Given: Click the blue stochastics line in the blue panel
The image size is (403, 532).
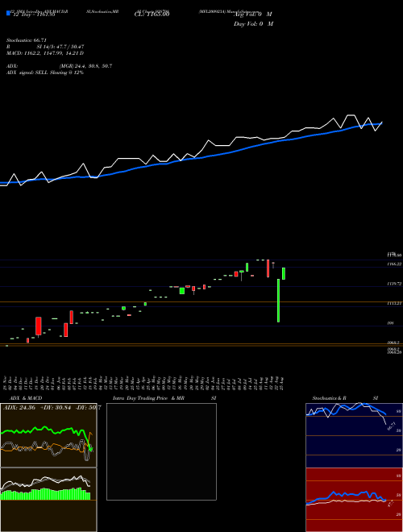Looking at the screenshot, I should 346,409.
